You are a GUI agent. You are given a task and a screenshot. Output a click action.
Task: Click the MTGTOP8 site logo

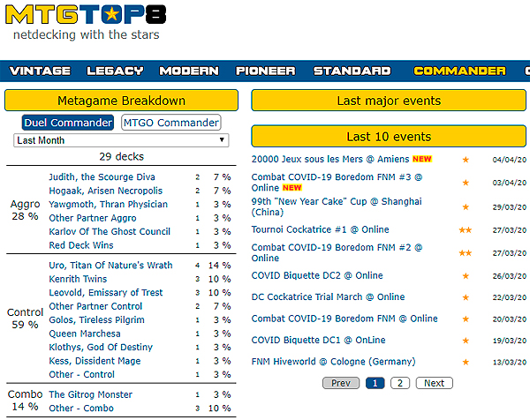(x=86, y=15)
